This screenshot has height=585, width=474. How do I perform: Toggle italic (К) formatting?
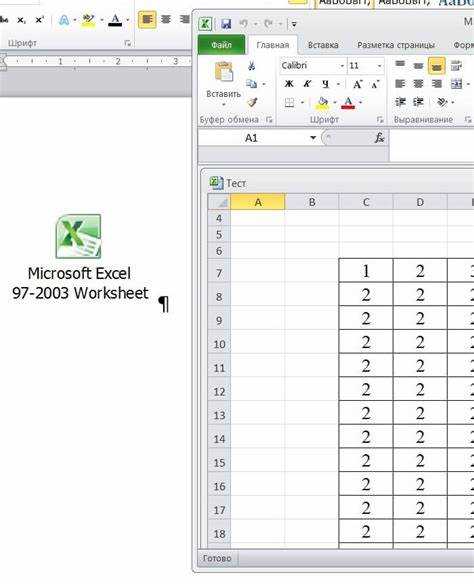click(x=307, y=84)
